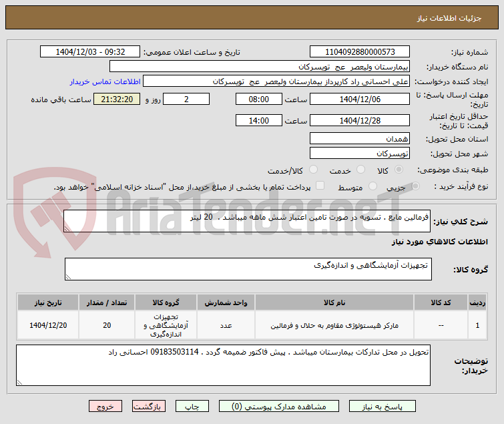Click the استان محل تحویل field همدان
This screenshot has width=504, height=424.
pos(360,138)
